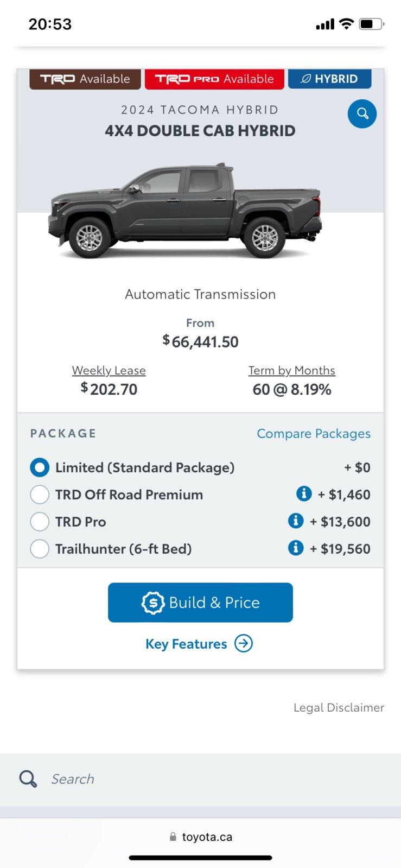Tap the lock icon beside toyota.ca
The image size is (401, 868).
(x=173, y=837)
